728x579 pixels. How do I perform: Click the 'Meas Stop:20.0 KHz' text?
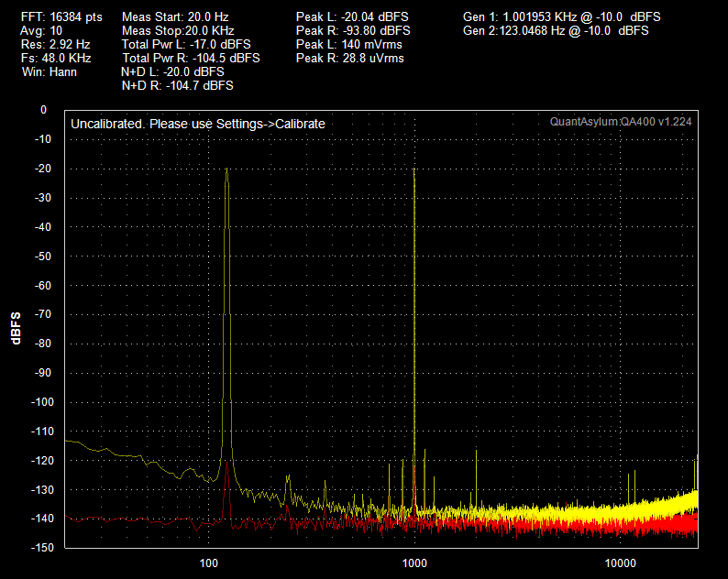tap(178, 30)
